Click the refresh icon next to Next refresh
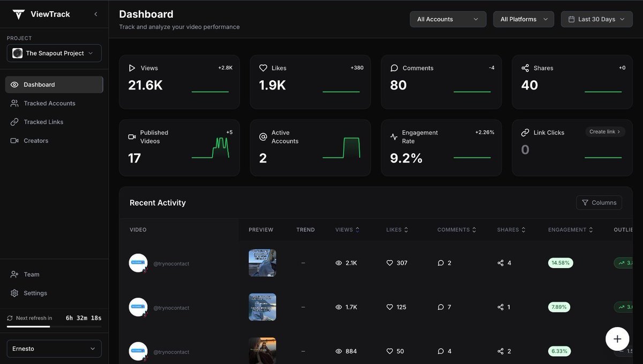This screenshot has width=643, height=364. tap(10, 318)
